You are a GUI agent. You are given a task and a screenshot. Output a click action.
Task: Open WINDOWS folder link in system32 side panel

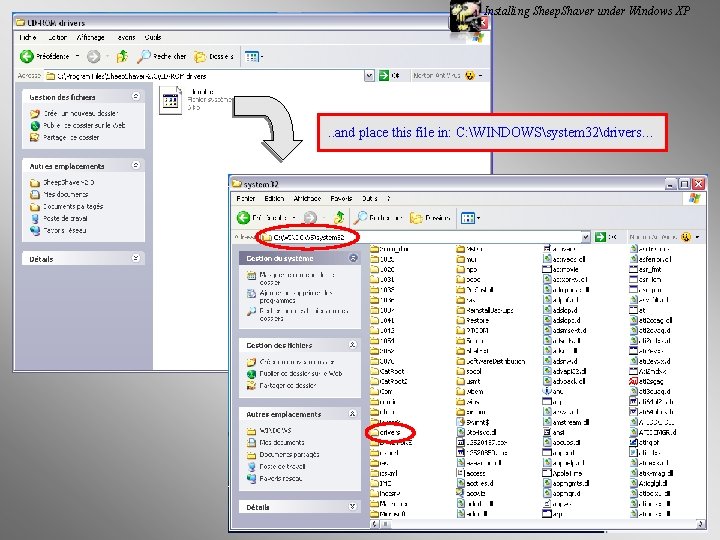[x=269, y=431]
